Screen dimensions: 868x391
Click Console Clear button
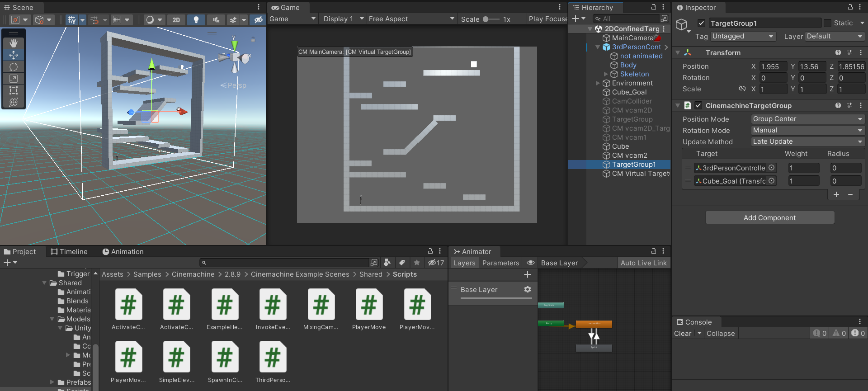683,334
